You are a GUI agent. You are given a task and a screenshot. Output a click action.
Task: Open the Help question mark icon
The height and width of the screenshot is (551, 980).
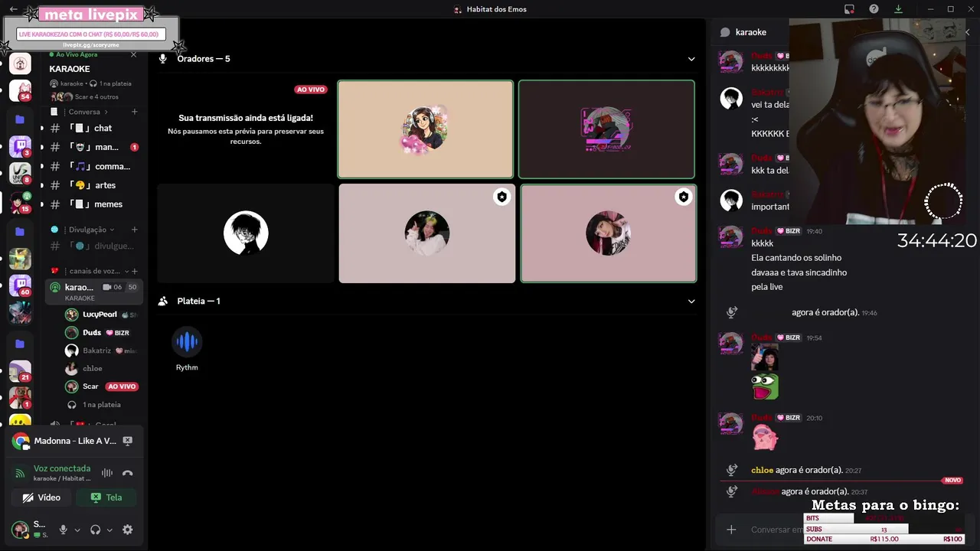(x=874, y=9)
